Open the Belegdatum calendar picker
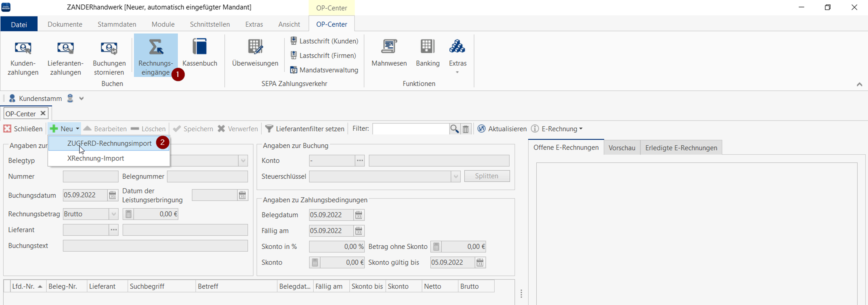The height and width of the screenshot is (305, 868). [x=359, y=215]
